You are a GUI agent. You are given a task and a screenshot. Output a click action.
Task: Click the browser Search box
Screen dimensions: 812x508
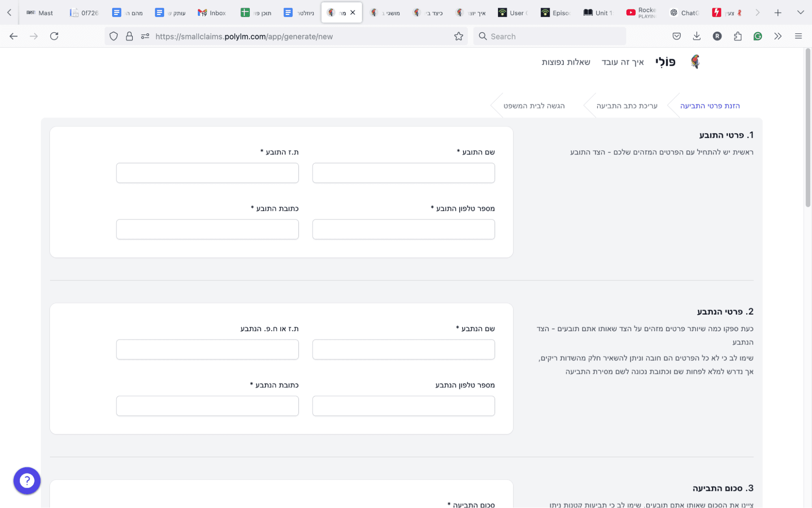[x=550, y=36]
